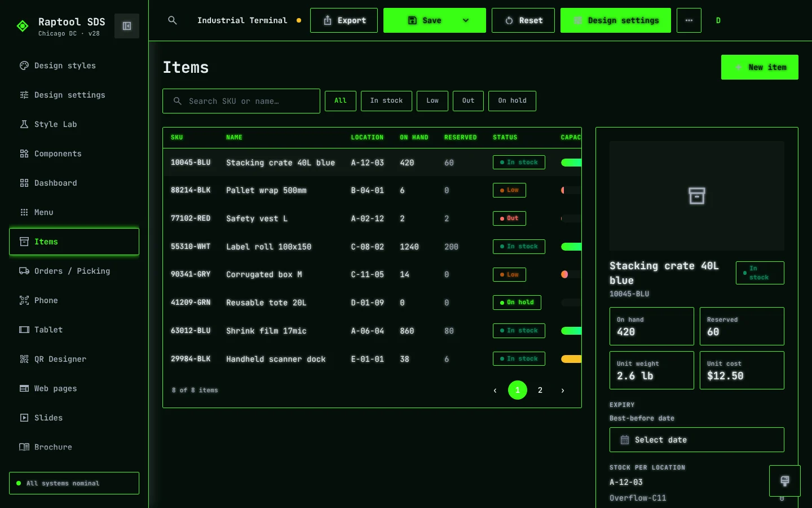Select the Items sidebar entry
The image size is (812, 508).
74,242
